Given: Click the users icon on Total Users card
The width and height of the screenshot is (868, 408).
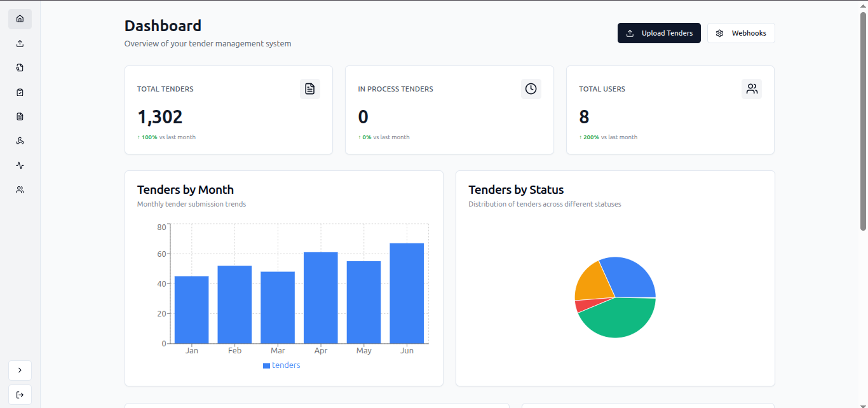Looking at the screenshot, I should pyautogui.click(x=752, y=89).
